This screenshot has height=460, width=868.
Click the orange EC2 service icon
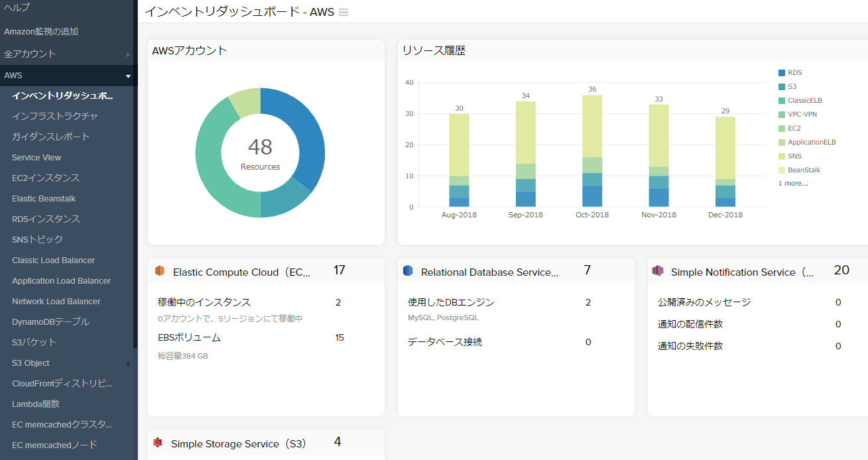tap(159, 271)
